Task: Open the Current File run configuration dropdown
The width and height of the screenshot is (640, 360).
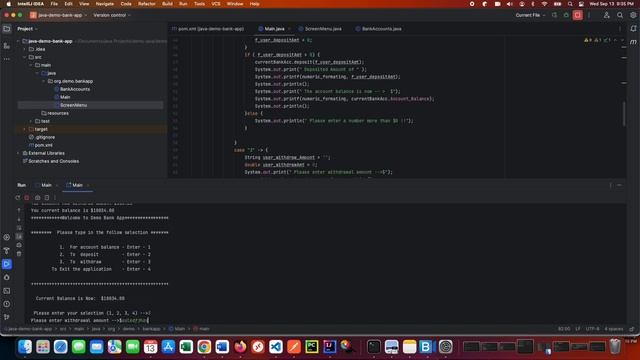Action: (530, 15)
